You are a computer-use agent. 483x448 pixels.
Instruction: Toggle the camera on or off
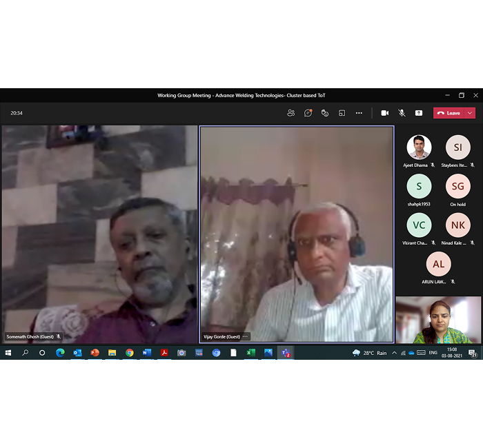point(384,113)
